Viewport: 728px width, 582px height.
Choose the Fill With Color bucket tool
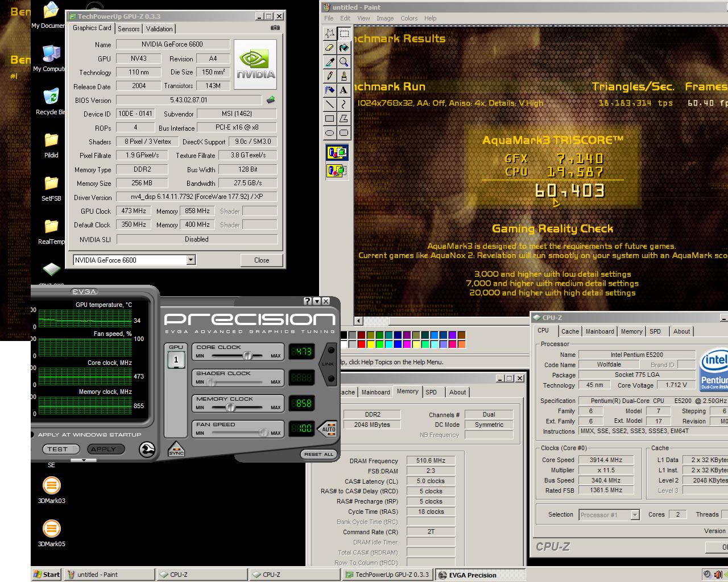(x=344, y=48)
